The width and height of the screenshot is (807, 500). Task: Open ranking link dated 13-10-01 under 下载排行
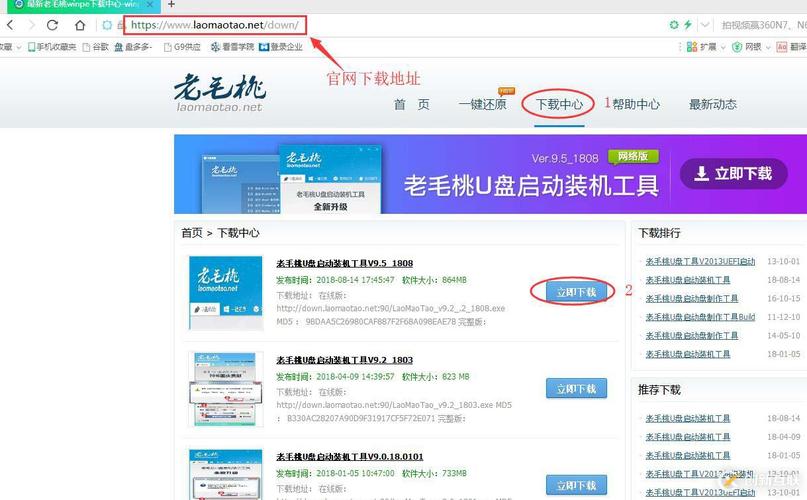[x=700, y=261]
